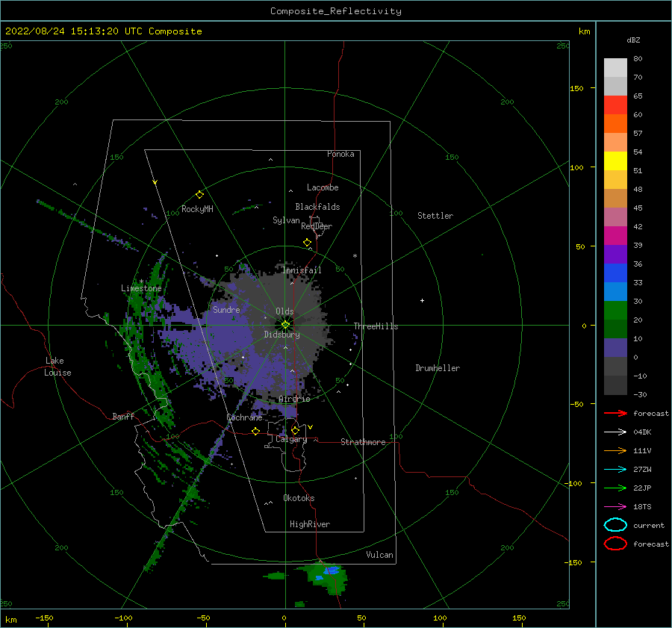Select the bright yellow 54 dBZ swatch
Image resolution: width=672 pixels, height=628 pixels.
615,161
